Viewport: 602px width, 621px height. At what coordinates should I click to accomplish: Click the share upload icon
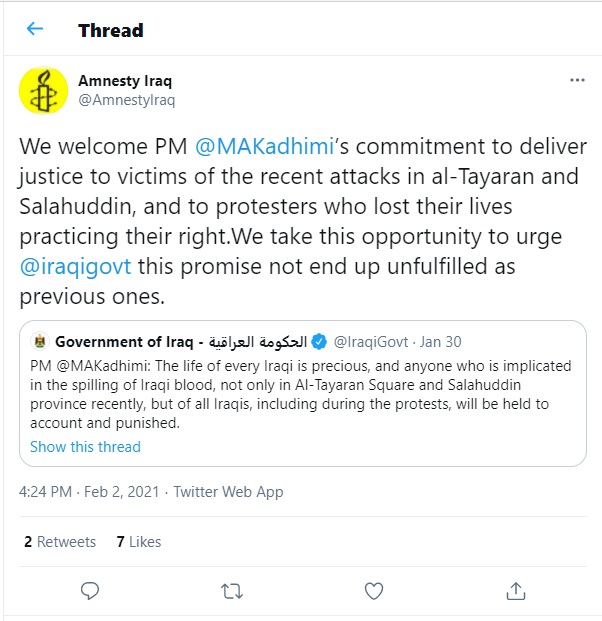pos(516,590)
